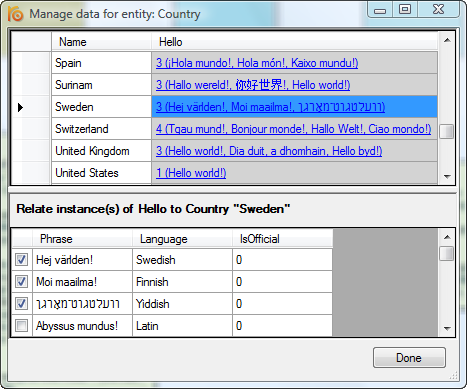Select the Moi maailma! phrase cell
Viewport: 467px width, 389px height.
coord(82,282)
